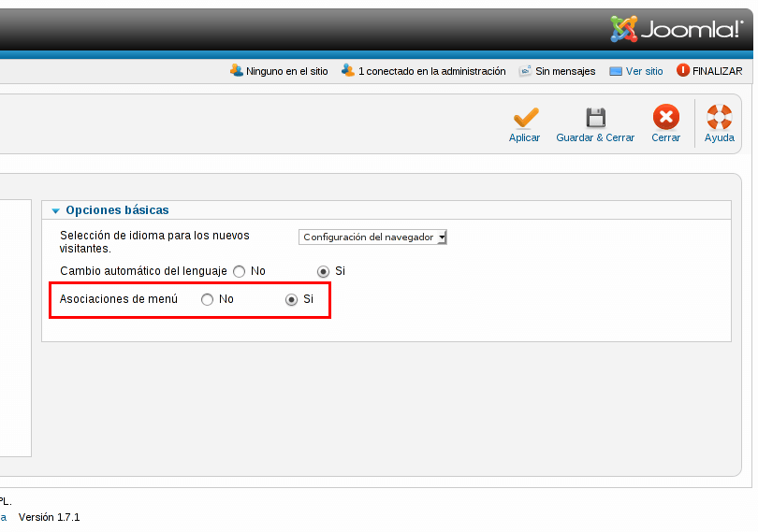Screen dimensions: 758x532
Task: Open the Configuración del navegador dropdown
Action: point(372,237)
